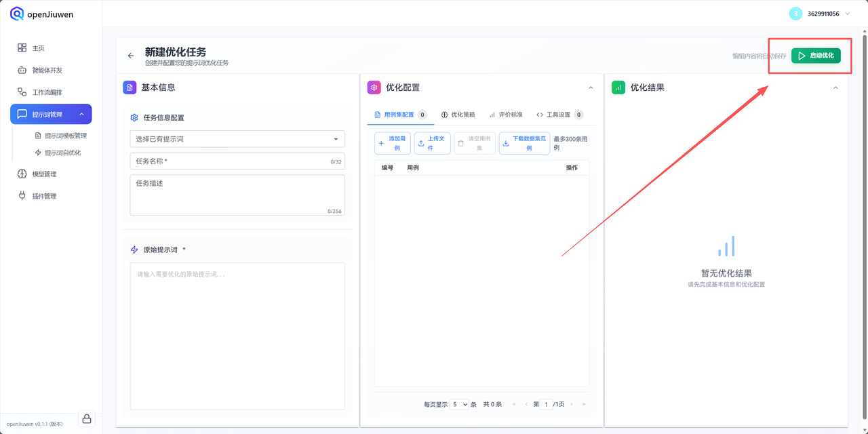Select 提示词自优化 submenu item
This screenshot has height=434, width=868.
tap(58, 153)
